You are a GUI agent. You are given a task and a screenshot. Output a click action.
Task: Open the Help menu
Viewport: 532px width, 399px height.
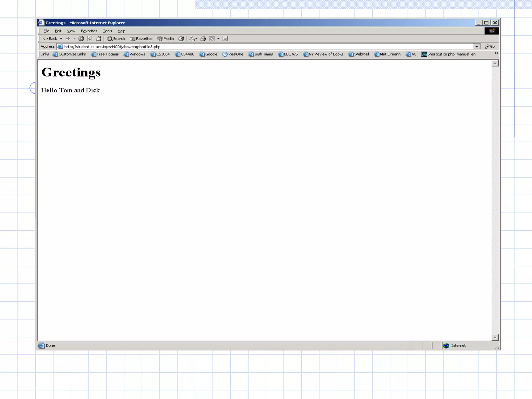tap(122, 31)
